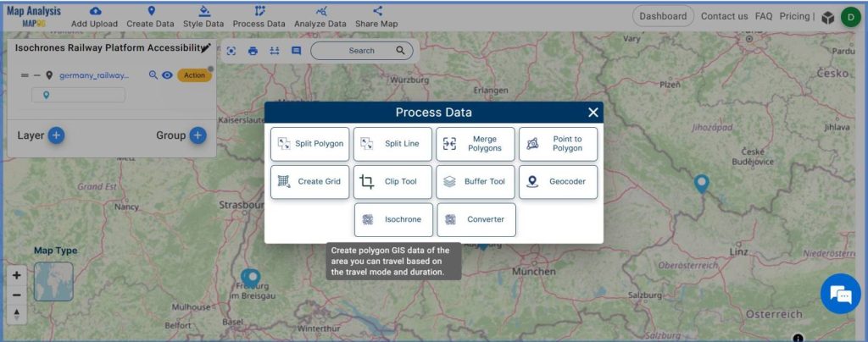Viewport: 868px width, 342px height.
Task: Open the Pricing link
Action: click(794, 16)
